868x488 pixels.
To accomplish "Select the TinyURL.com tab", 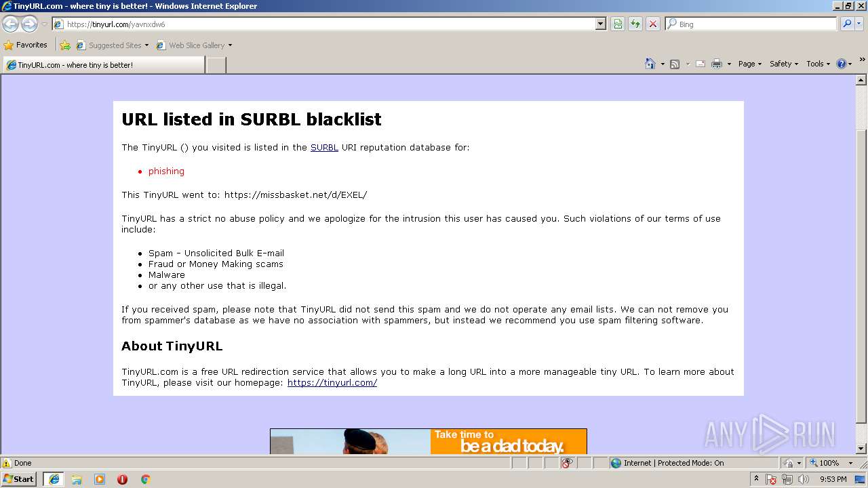I will [x=103, y=65].
